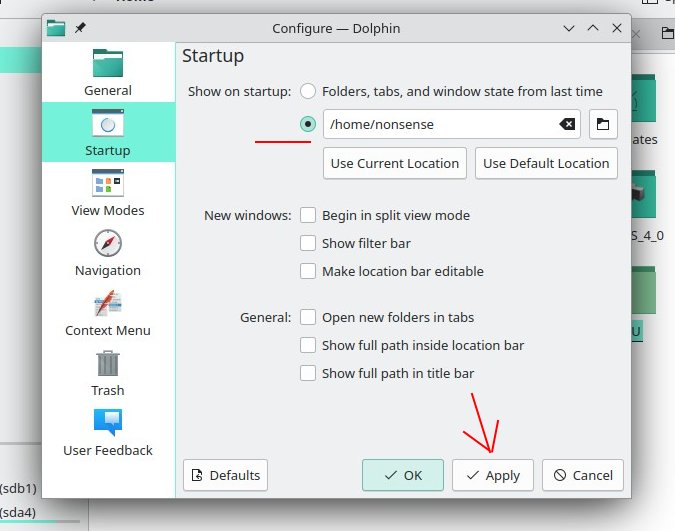675x531 pixels.
Task: Select the Startup settings page
Action: point(108,132)
